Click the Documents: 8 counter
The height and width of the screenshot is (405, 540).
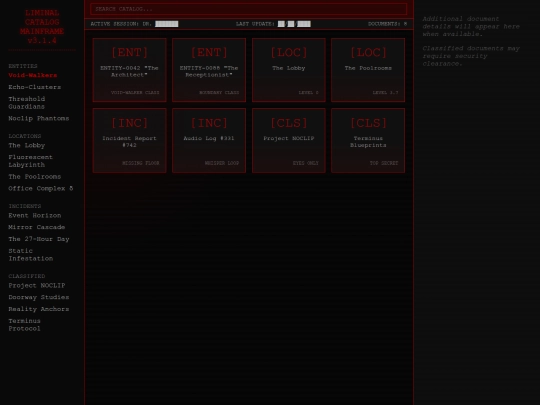click(387, 24)
